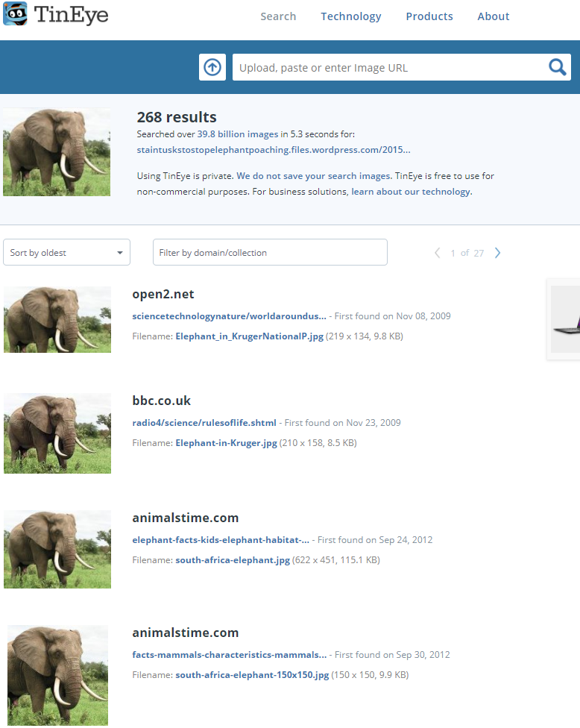Click the '268 results' heading
The width and height of the screenshot is (580, 728).
click(177, 117)
